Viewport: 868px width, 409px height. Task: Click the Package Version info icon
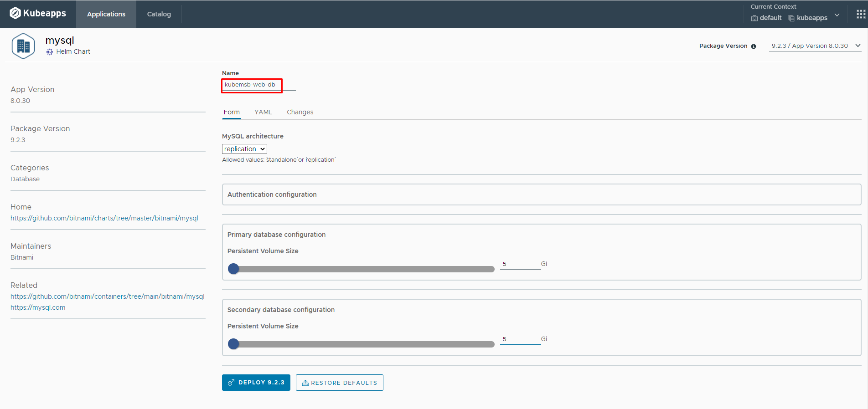point(754,46)
